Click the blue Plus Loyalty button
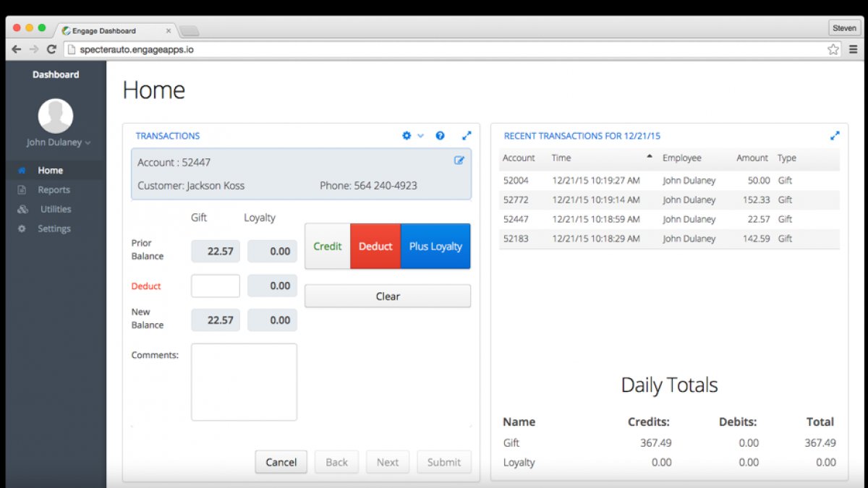The height and width of the screenshot is (488, 868). 435,247
